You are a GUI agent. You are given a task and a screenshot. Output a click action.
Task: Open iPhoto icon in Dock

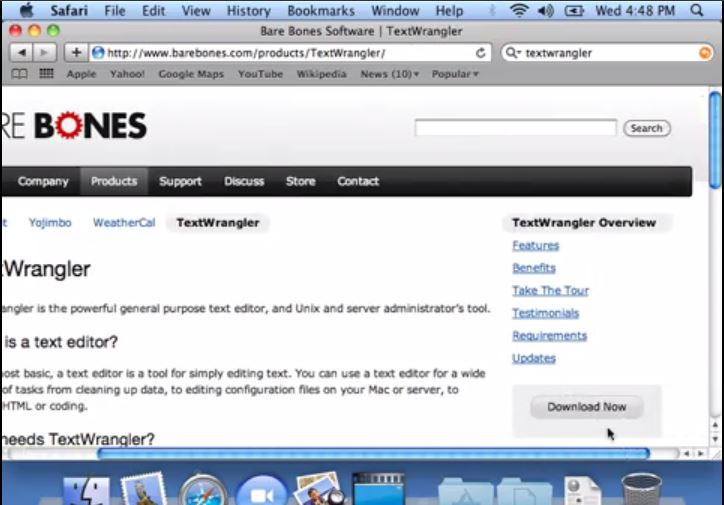(319, 489)
